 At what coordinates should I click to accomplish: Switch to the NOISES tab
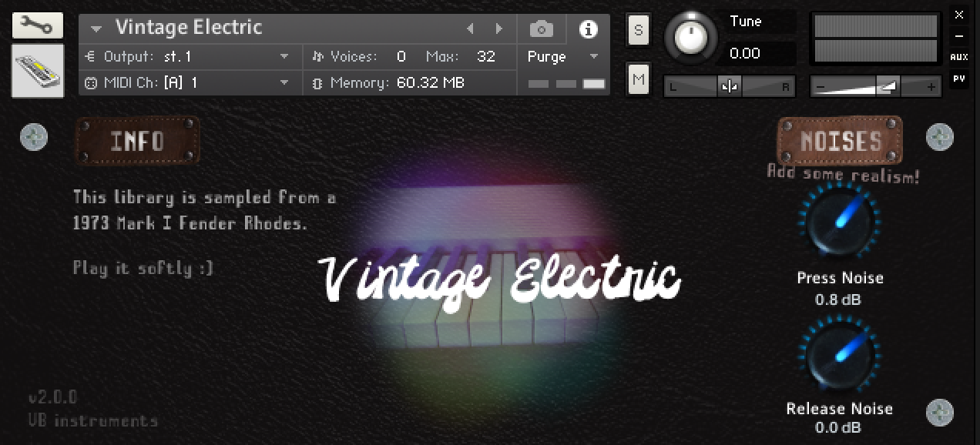840,141
